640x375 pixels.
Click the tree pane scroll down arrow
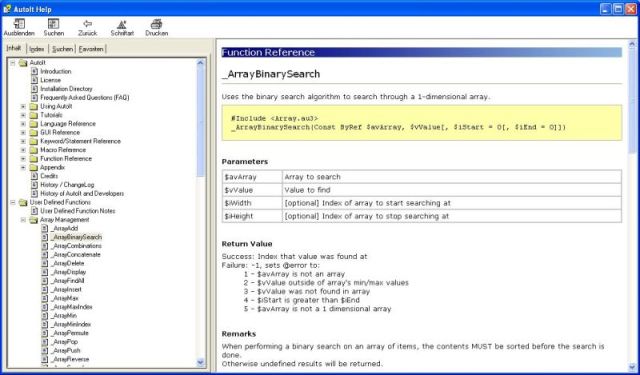coord(200,362)
